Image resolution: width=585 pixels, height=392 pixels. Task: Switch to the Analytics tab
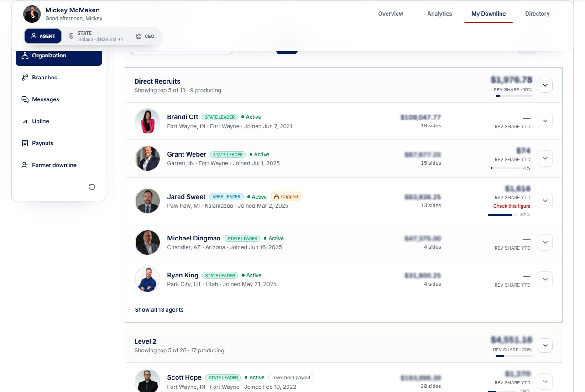439,14
